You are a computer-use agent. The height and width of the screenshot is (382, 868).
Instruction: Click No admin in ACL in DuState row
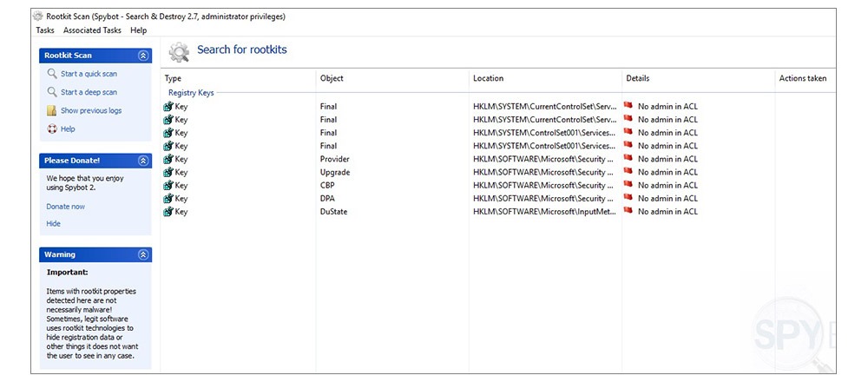[667, 212]
